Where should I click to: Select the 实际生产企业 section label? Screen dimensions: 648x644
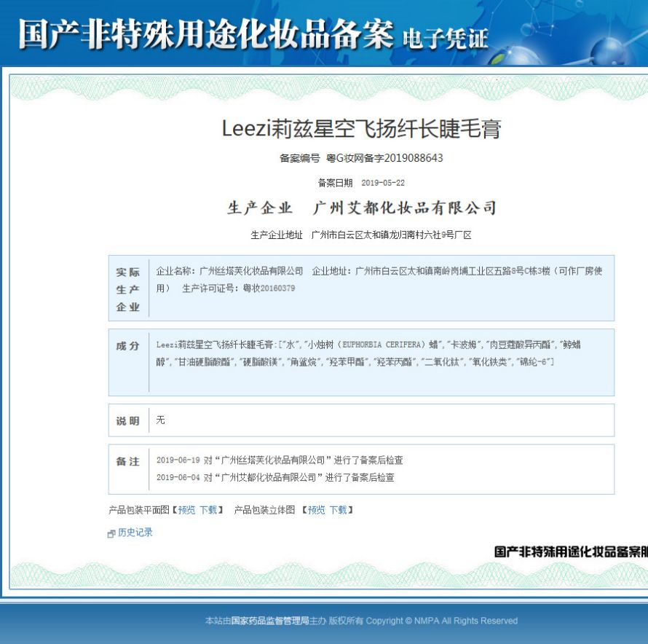coord(128,289)
